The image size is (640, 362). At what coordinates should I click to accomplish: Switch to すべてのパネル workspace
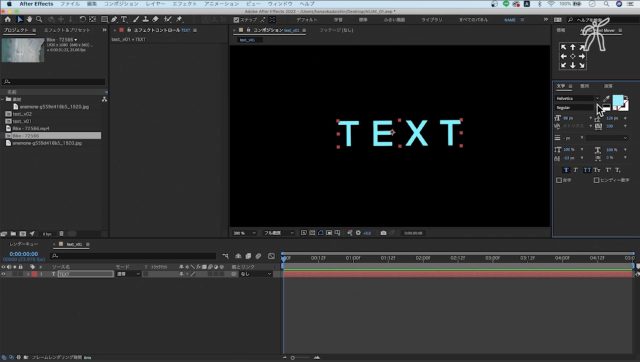pyautogui.click(x=473, y=20)
